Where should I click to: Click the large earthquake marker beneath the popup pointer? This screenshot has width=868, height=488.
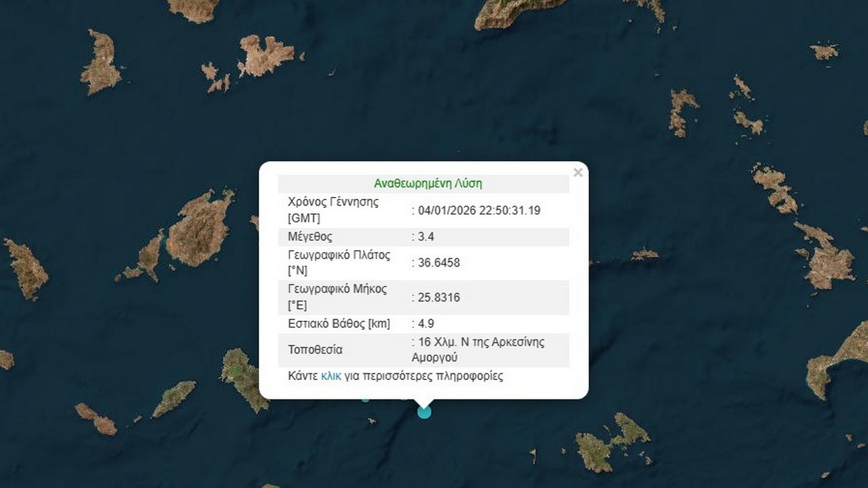click(x=424, y=412)
